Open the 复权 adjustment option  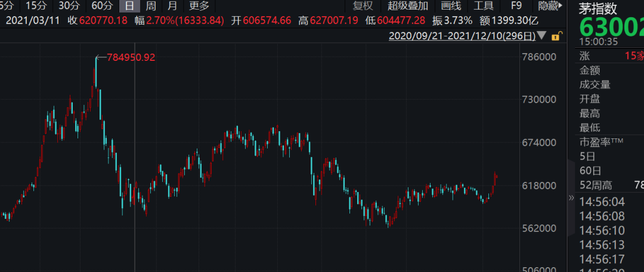click(x=363, y=6)
